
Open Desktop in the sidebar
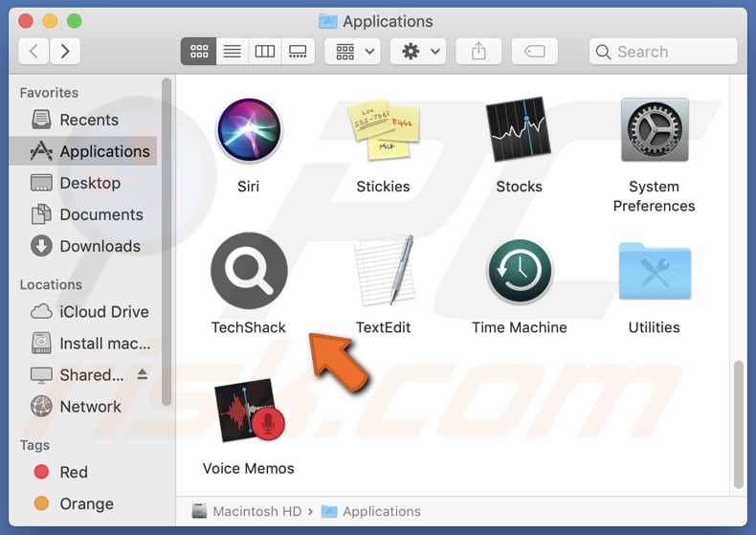83,183
